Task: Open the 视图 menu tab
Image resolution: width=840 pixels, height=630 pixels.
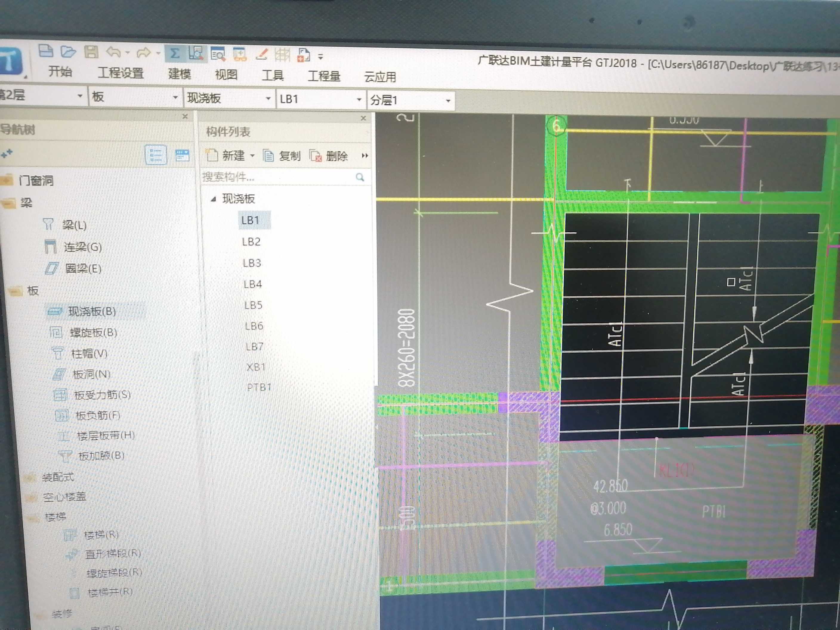Action: tap(226, 75)
